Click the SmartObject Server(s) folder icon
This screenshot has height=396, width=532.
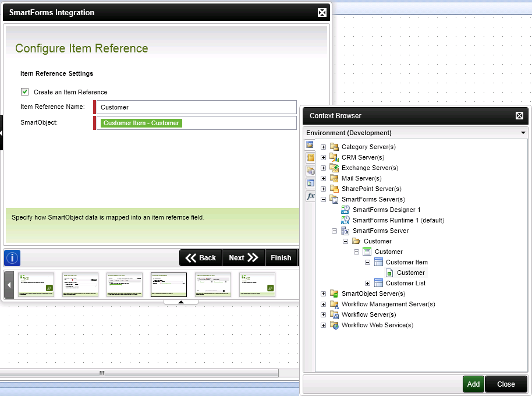pos(334,294)
